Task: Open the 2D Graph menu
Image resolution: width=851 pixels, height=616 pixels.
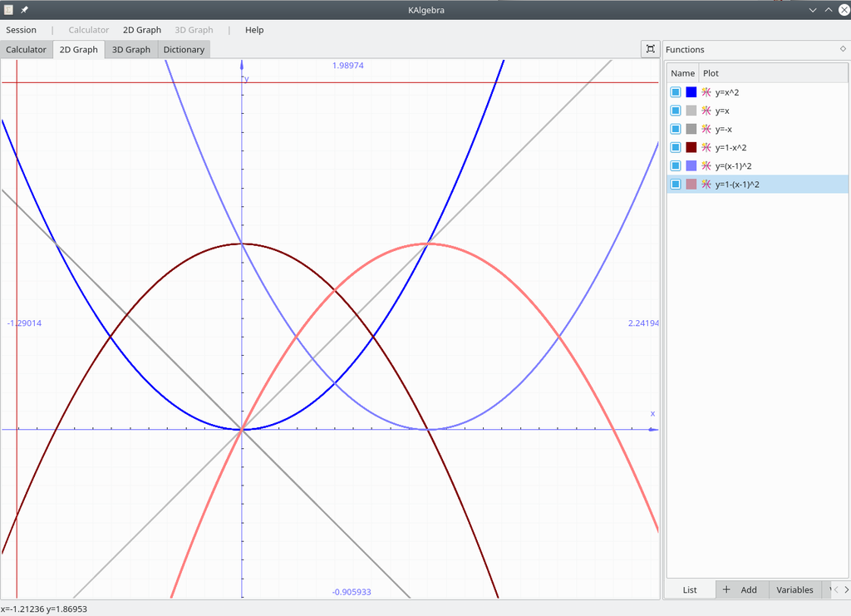Action: point(141,30)
